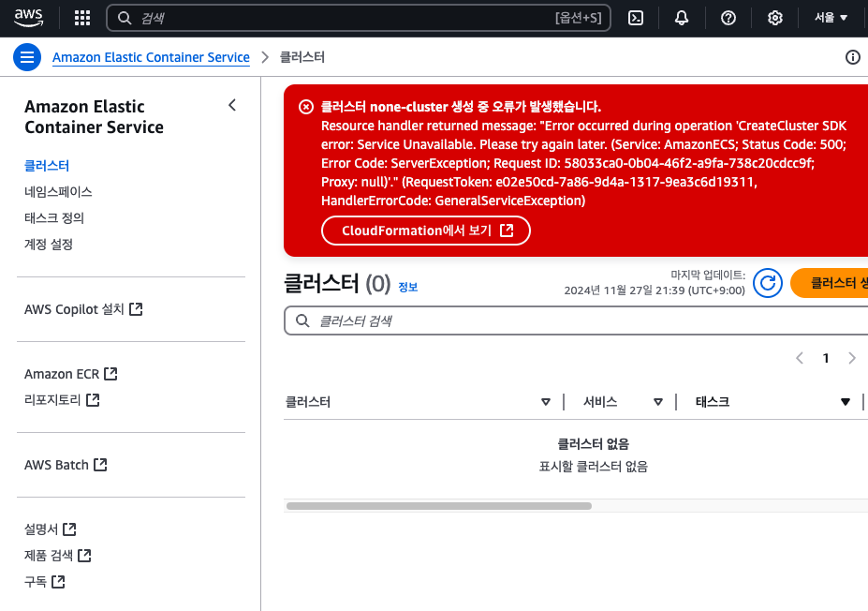The image size is (868, 611).
Task: Open the 정보 link beside 클러스터 heading
Action: pos(408,287)
